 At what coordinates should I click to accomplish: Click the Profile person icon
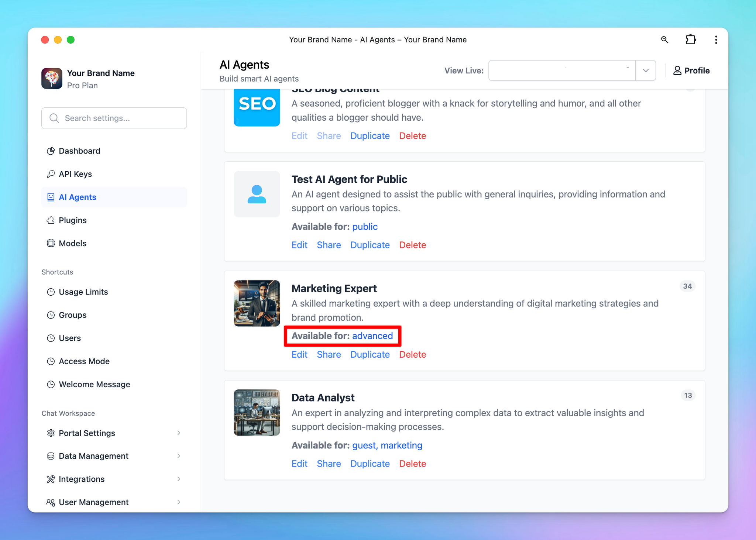click(x=677, y=70)
